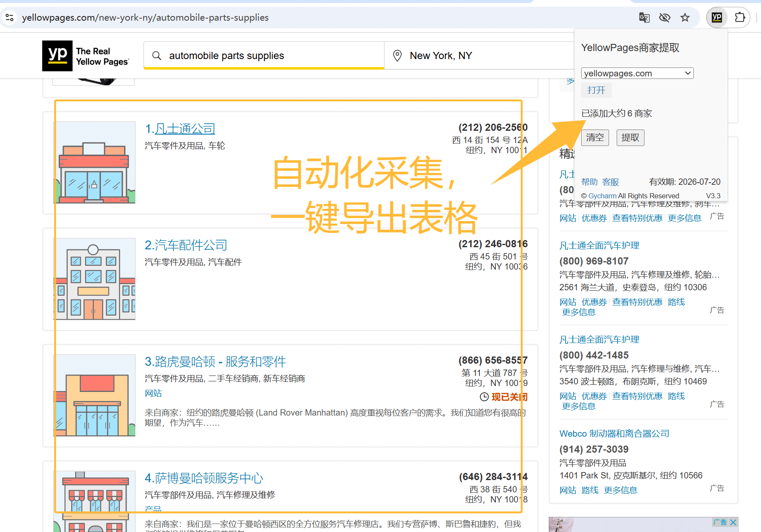This screenshot has height=532, width=761.
Task: Click the thumbnail of 路虎曼哈顿 listing
Action: pos(95,395)
